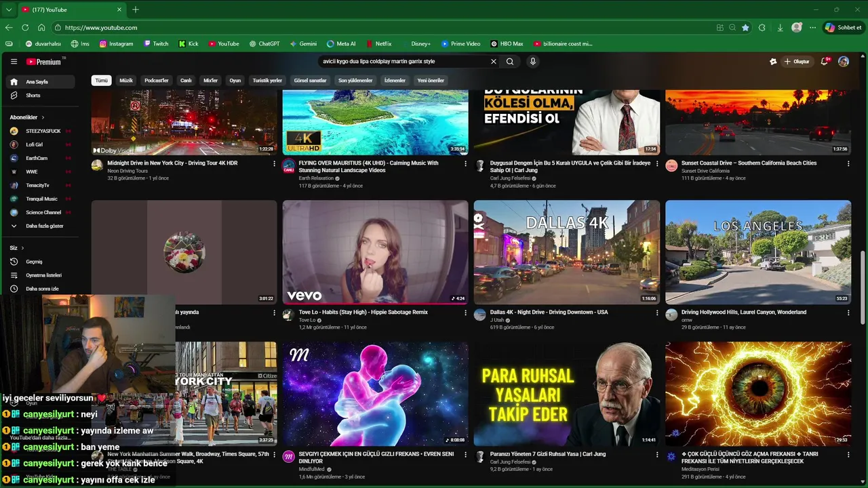Open the Twitch bookmark
868x488 pixels.
click(156, 44)
